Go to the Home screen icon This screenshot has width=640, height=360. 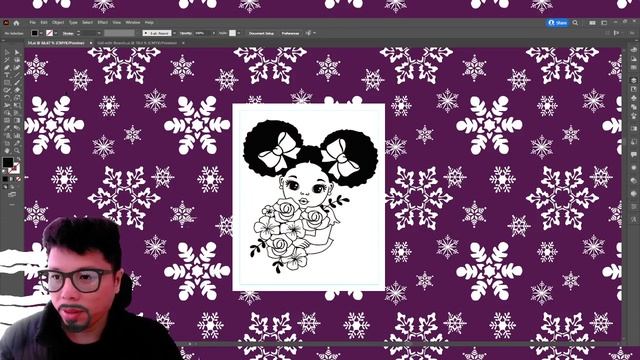pos(16,23)
